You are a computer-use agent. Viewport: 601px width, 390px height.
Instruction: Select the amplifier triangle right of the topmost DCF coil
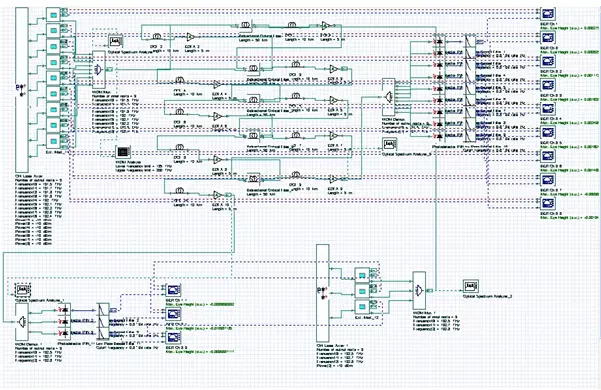tap(190, 37)
